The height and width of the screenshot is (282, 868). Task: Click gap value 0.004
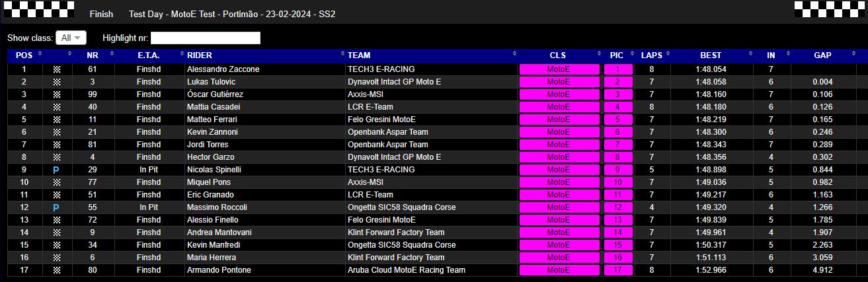pyautogui.click(x=823, y=82)
